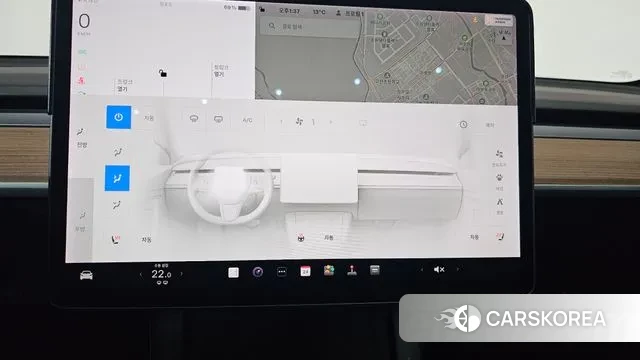Tap the lock icon in map status bar
Image resolution: width=640 pixels, height=360 pixels.
click(x=262, y=9)
